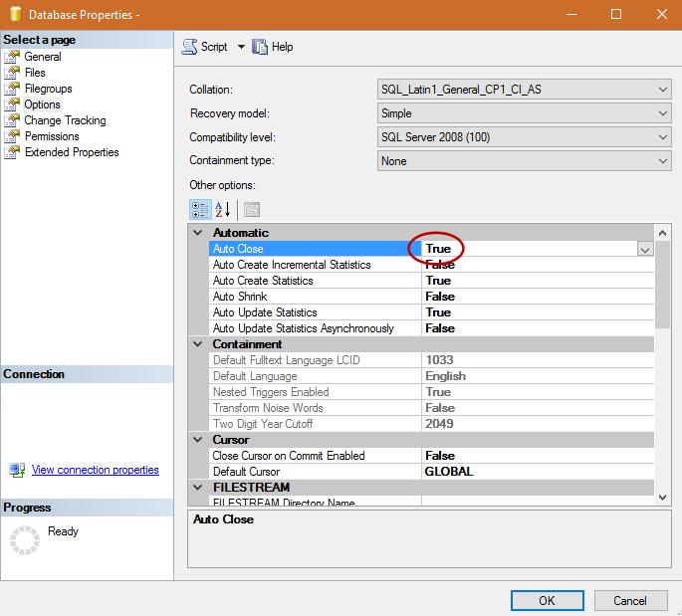Confirm changes with OK button

pos(548,600)
